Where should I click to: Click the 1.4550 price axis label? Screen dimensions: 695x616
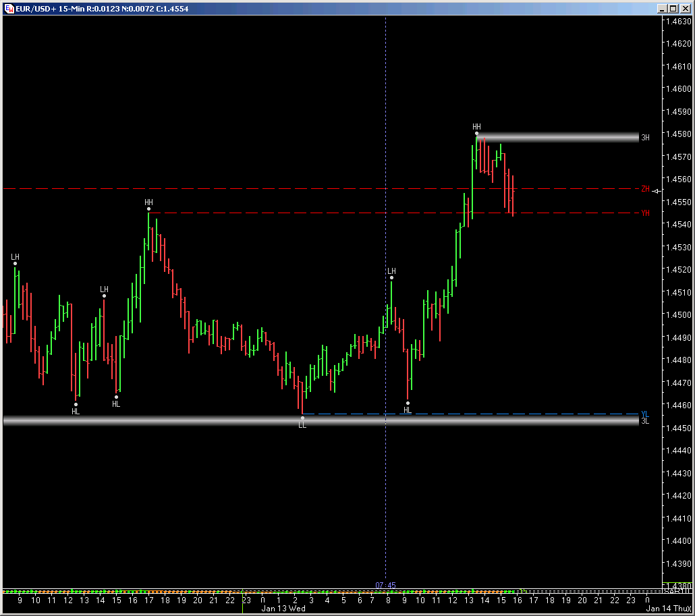point(679,202)
